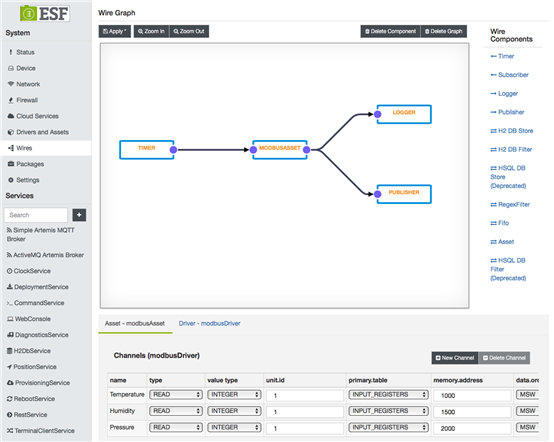
Task: Open ActiveMQ Artemis Broker service
Action: (45, 255)
